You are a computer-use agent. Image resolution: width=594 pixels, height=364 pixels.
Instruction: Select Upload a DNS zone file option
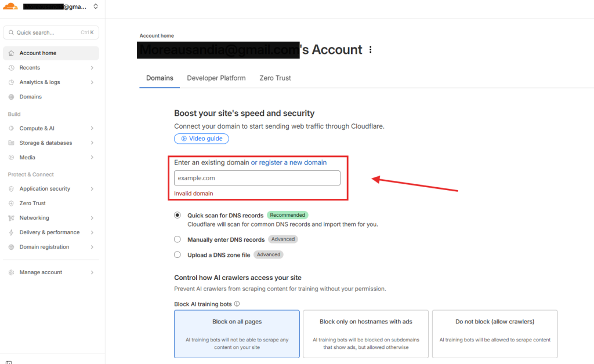click(x=178, y=254)
